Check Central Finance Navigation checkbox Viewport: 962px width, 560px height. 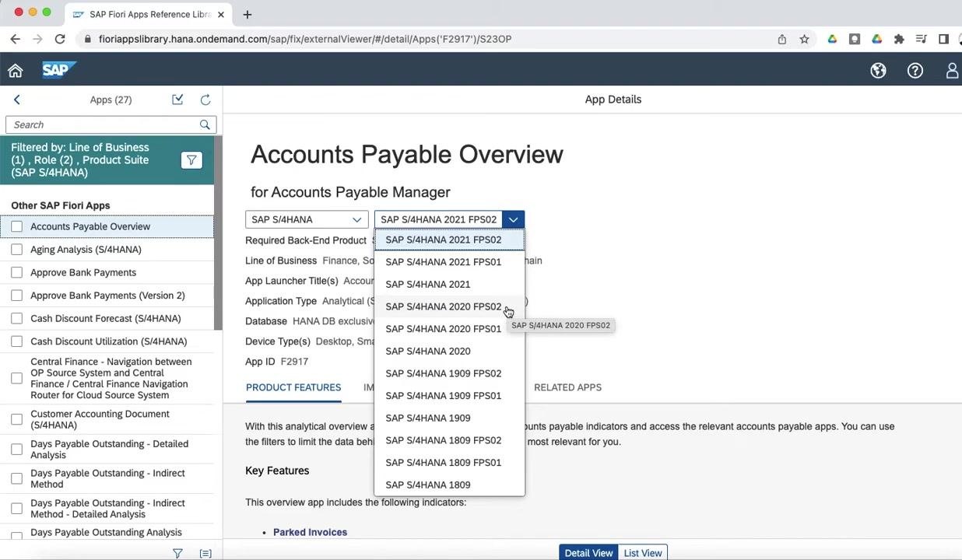tap(17, 378)
